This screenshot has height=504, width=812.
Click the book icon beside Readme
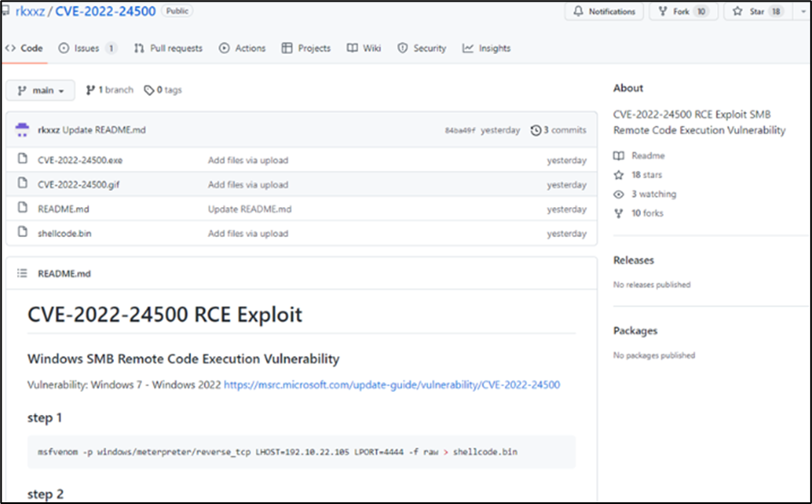[619, 156]
